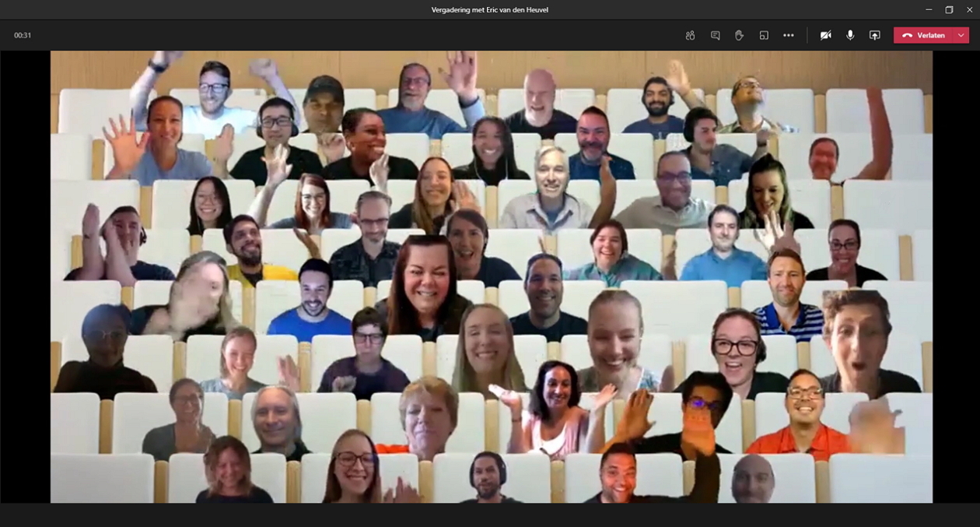
Task: Mute or unmute the microphone
Action: tap(850, 35)
